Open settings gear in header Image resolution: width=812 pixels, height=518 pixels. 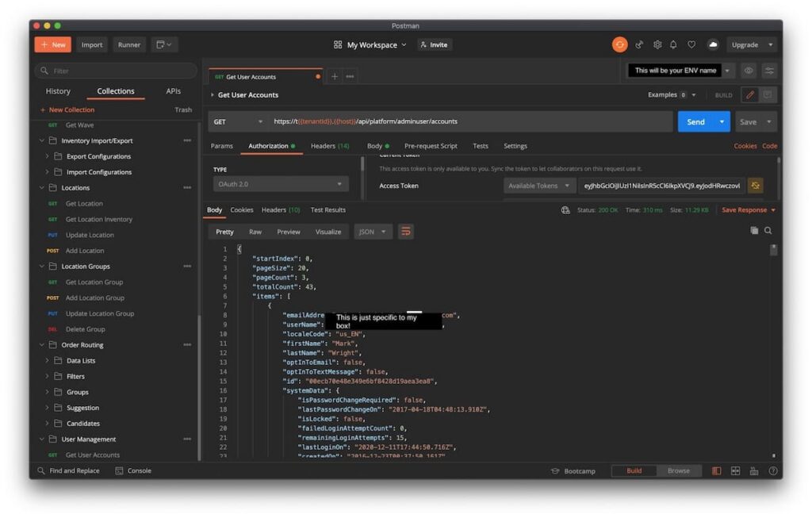coord(657,45)
